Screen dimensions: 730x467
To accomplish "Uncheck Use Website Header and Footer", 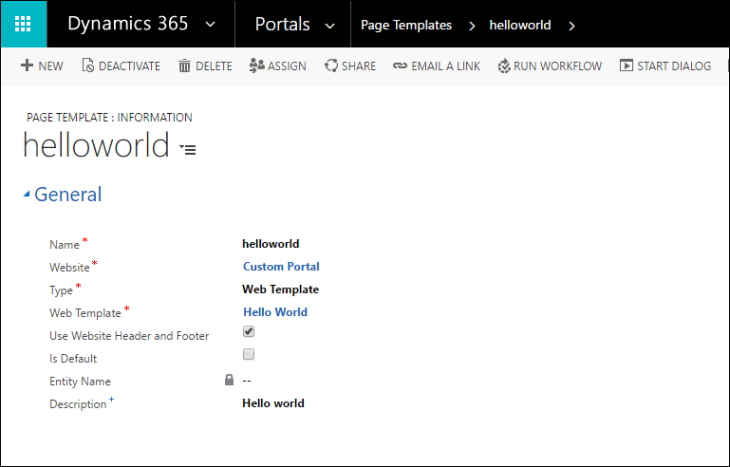I will (249, 331).
